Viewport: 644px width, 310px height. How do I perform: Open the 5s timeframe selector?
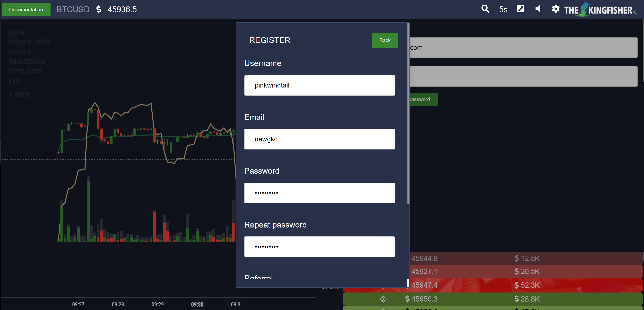(503, 9)
